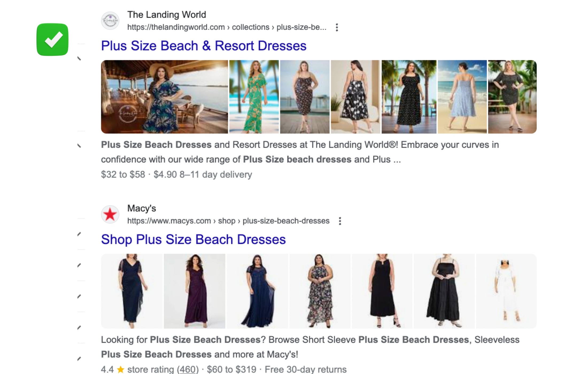Click Macy's red star favicon
588x374 pixels.
(110, 215)
